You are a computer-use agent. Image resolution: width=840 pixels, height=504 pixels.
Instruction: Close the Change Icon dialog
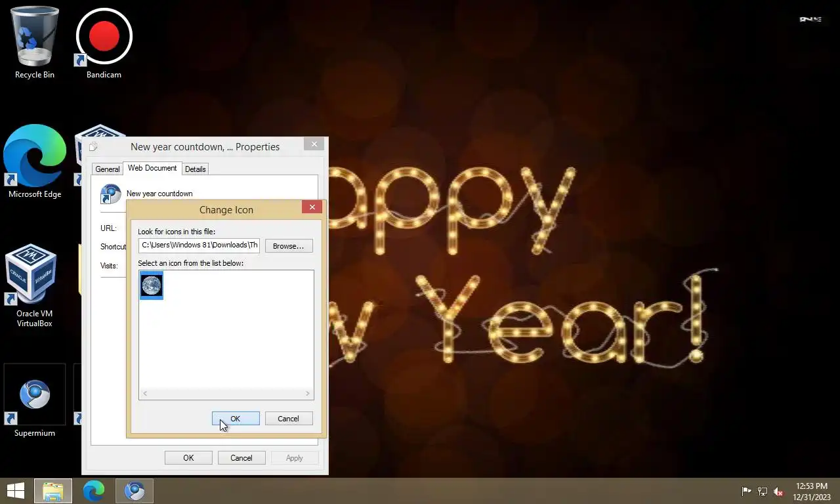(312, 207)
